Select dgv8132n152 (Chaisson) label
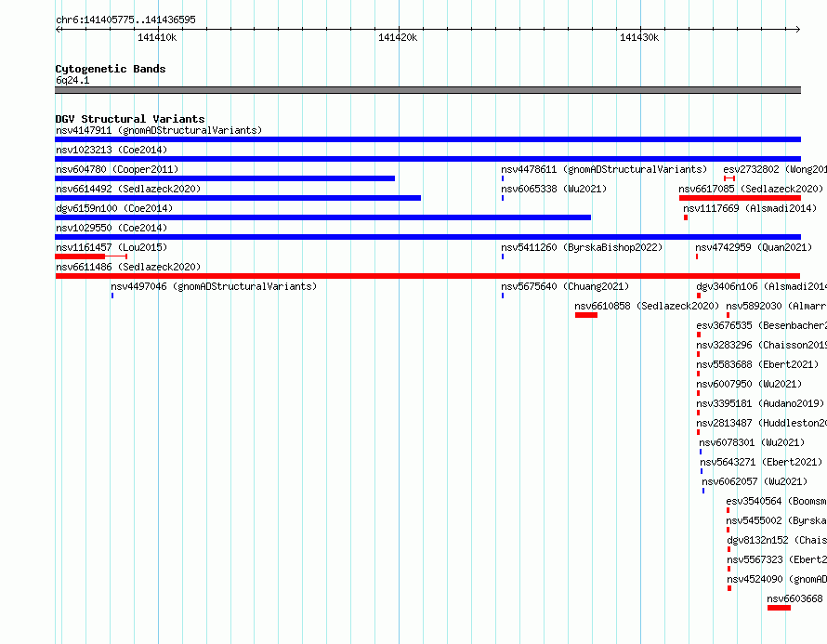Viewport: 827px width, 644px height. coord(777,540)
